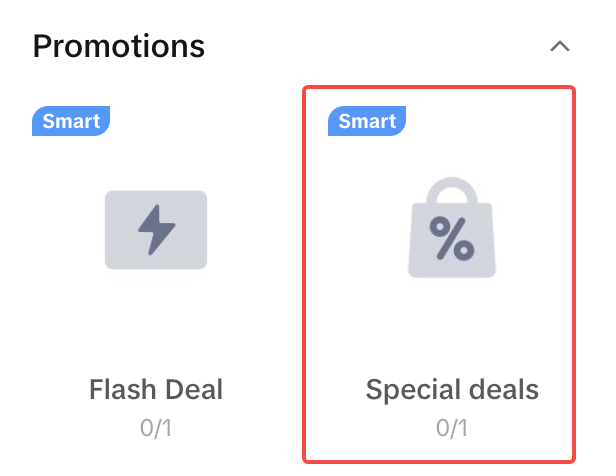The height and width of the screenshot is (476, 616).
Task: Click the 0/1 counter under Flash Deal
Action: (x=156, y=428)
